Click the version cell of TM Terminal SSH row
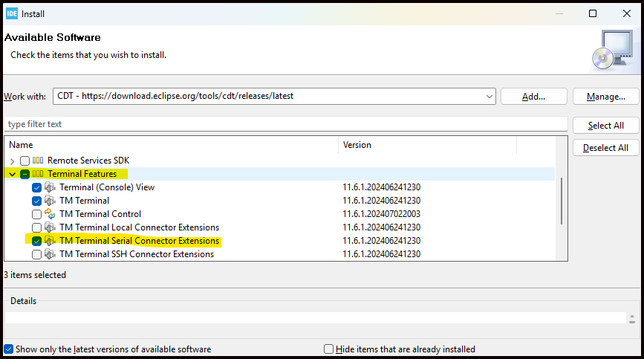 pos(382,254)
